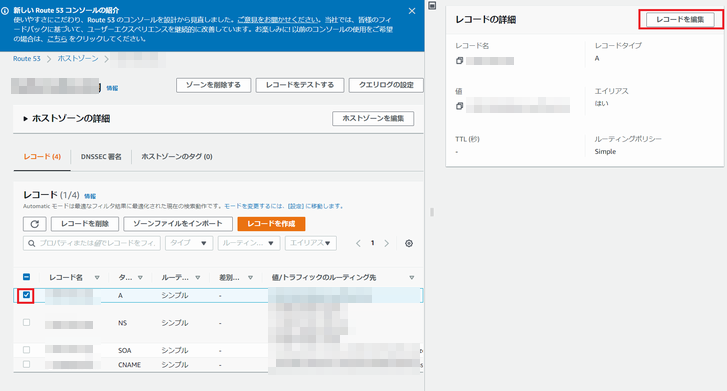Copy the record name in details panel
The width and height of the screenshot is (727, 391).
pyautogui.click(x=459, y=61)
